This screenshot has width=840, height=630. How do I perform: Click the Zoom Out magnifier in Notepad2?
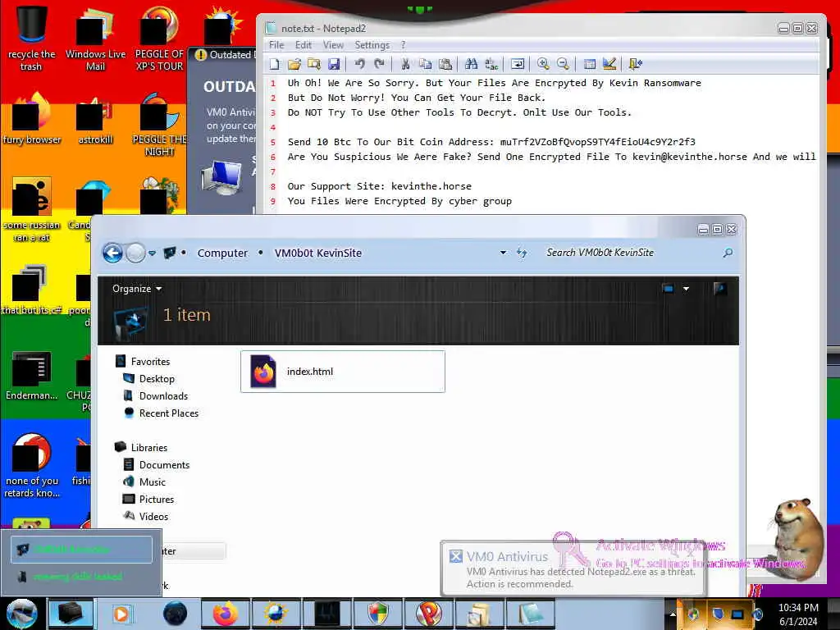(x=563, y=64)
